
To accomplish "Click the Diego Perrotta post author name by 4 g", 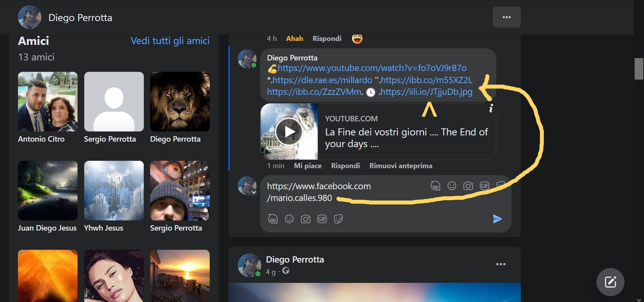I will [295, 259].
